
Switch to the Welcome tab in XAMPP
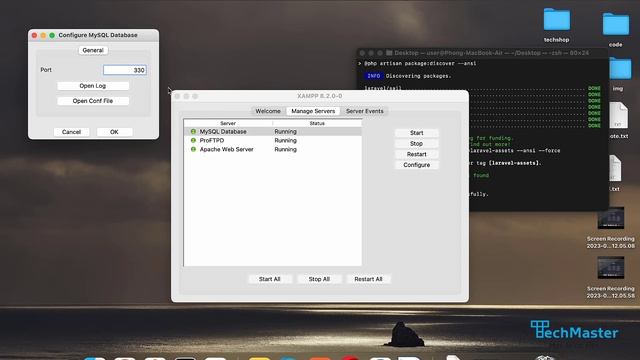point(268,111)
